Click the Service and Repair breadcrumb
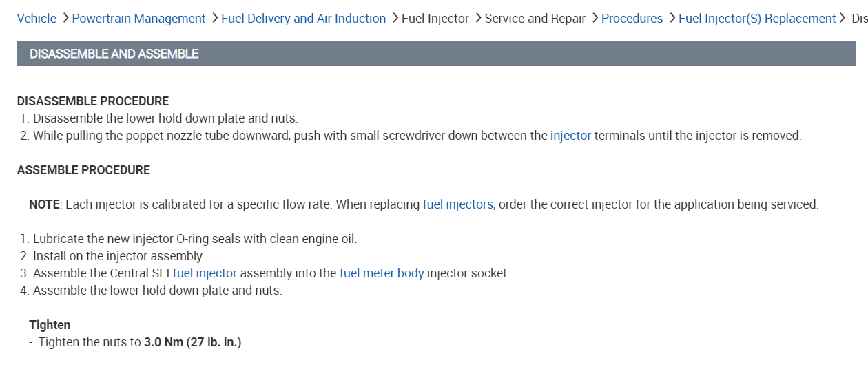 535,19
